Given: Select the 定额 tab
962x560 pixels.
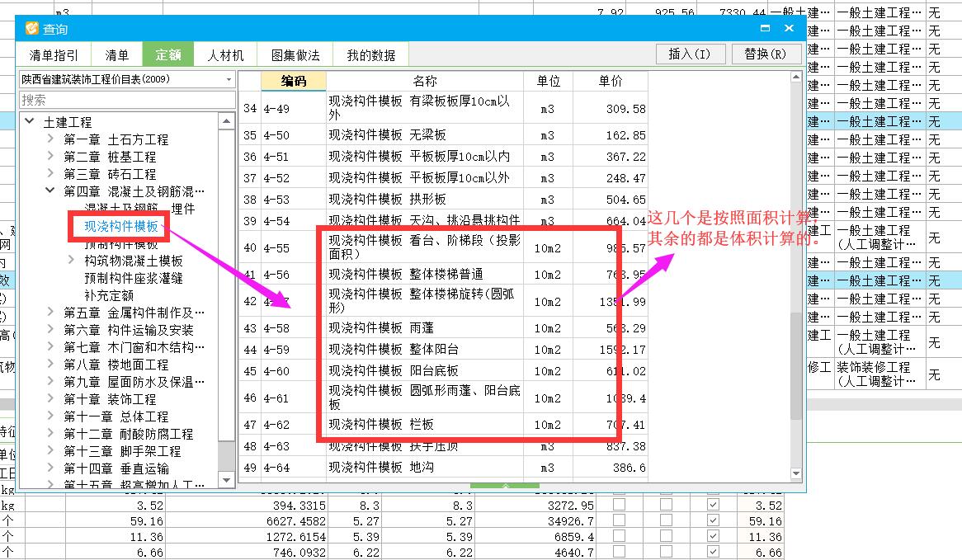Looking at the screenshot, I should [x=168, y=55].
